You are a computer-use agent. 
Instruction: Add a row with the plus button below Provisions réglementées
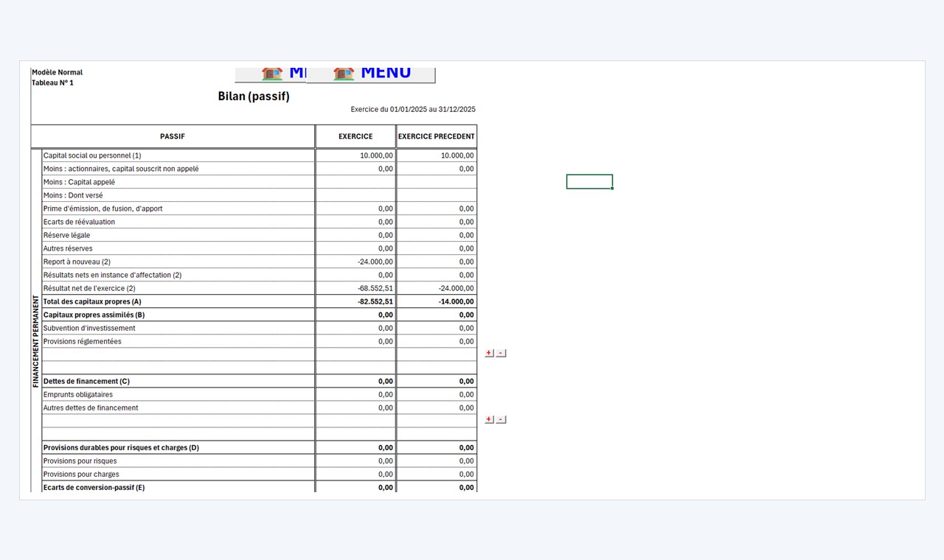coord(489,353)
